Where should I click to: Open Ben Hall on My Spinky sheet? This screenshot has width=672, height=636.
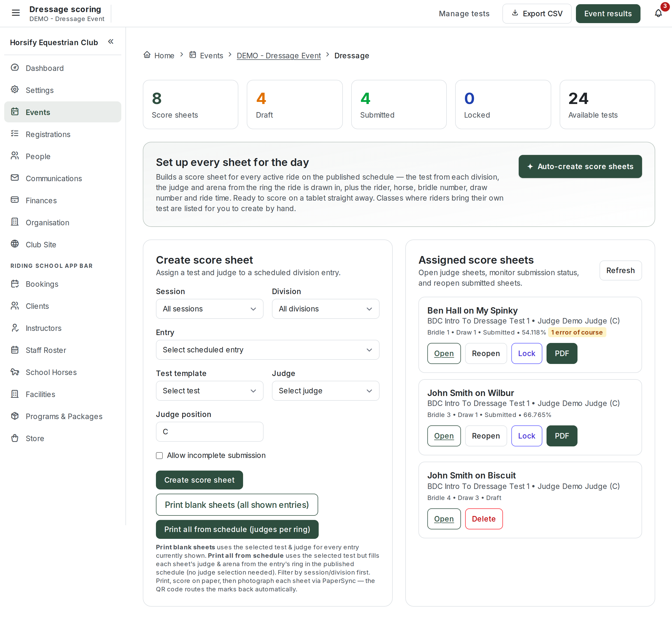444,354
